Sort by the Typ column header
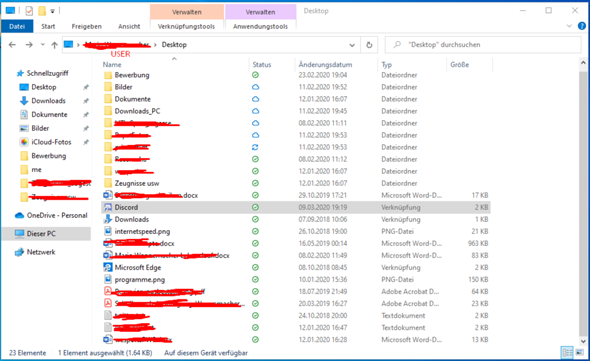This screenshot has width=590, height=361. click(387, 65)
